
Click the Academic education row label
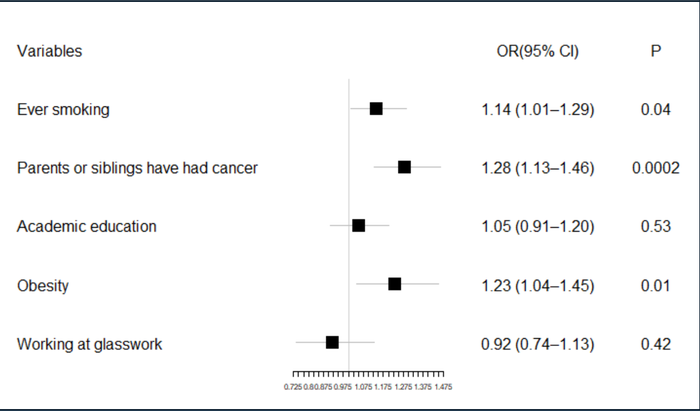(x=87, y=226)
